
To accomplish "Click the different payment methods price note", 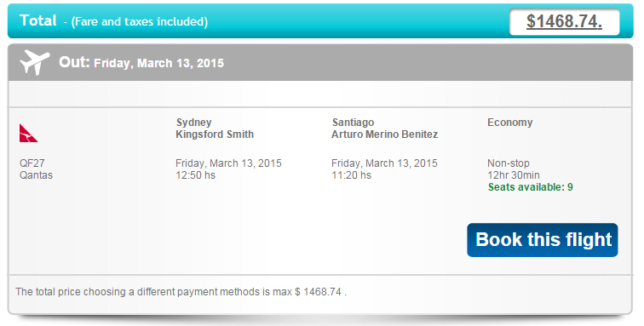I will [x=181, y=292].
